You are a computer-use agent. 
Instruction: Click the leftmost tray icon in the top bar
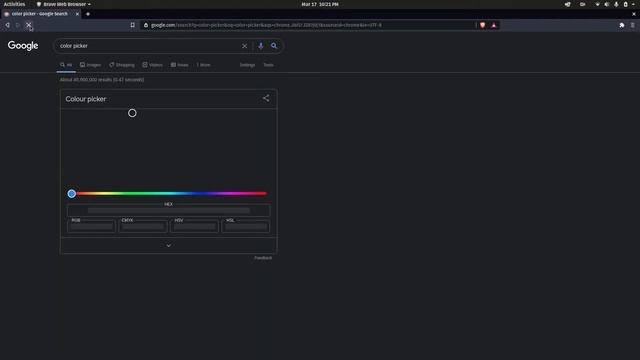(x=567, y=4)
